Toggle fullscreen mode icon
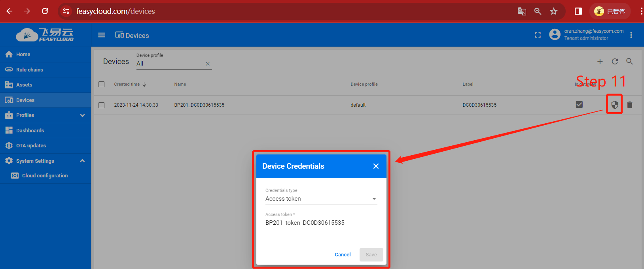This screenshot has height=269, width=644. [538, 35]
